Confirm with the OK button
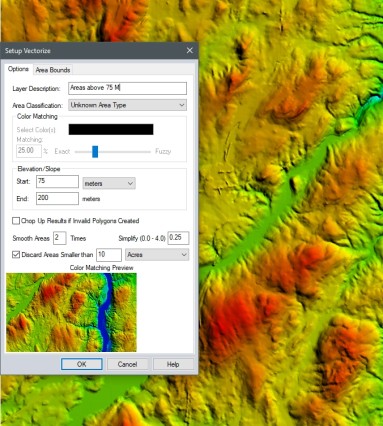This screenshot has width=383, height=426. (82, 364)
